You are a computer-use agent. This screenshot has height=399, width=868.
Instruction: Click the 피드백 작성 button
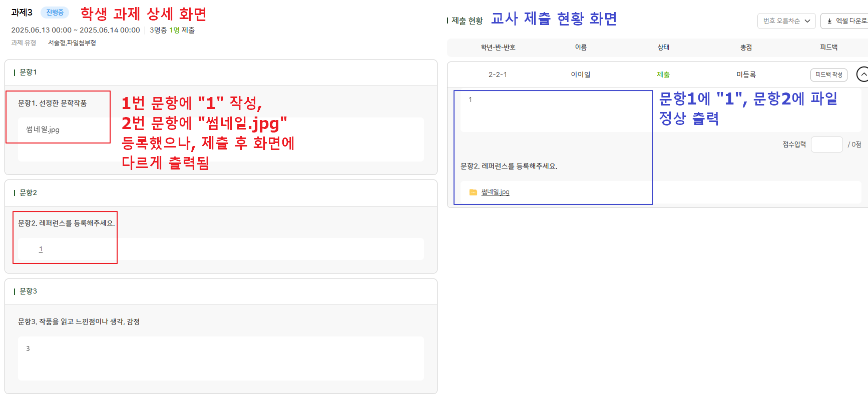(x=828, y=74)
